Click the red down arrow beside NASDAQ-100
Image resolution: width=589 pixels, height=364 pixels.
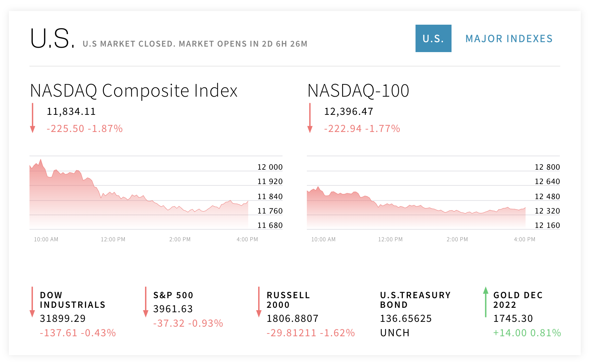click(310, 118)
